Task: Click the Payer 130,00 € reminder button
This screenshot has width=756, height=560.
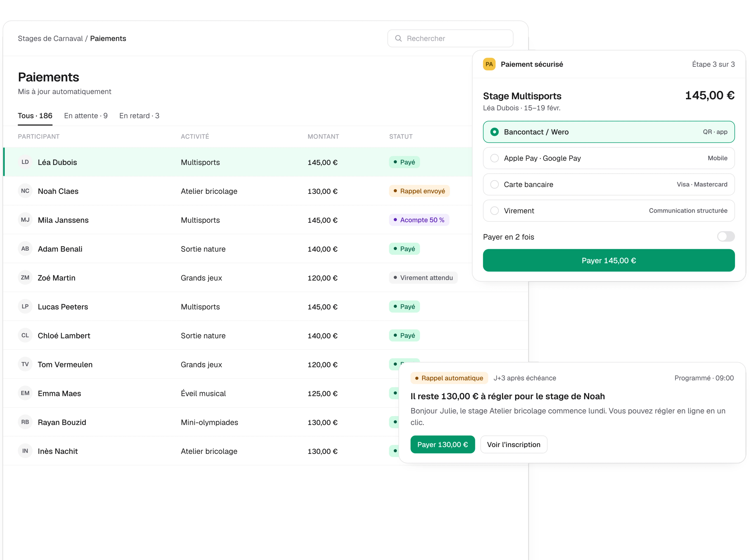Action: (x=442, y=444)
